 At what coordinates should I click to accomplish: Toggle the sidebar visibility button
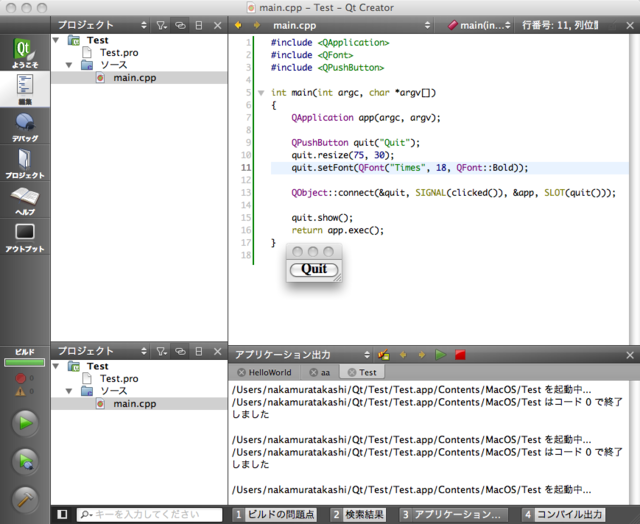tap(62, 514)
